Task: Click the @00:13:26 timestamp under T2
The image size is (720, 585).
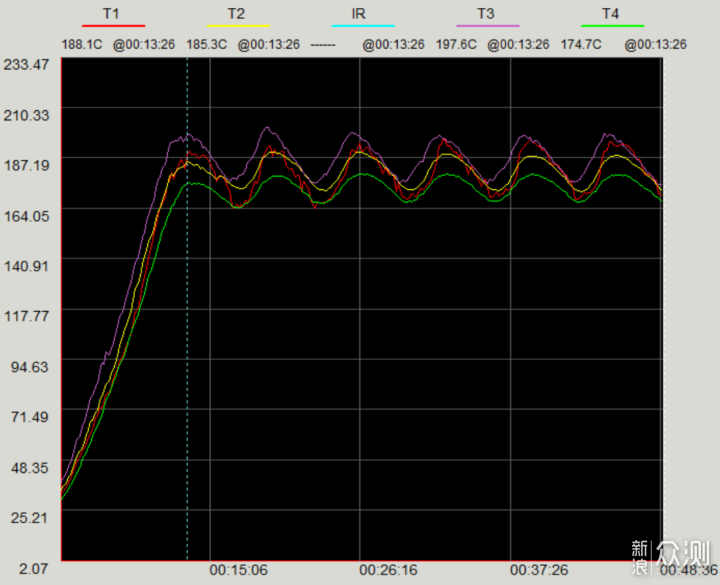Action: click(x=269, y=45)
